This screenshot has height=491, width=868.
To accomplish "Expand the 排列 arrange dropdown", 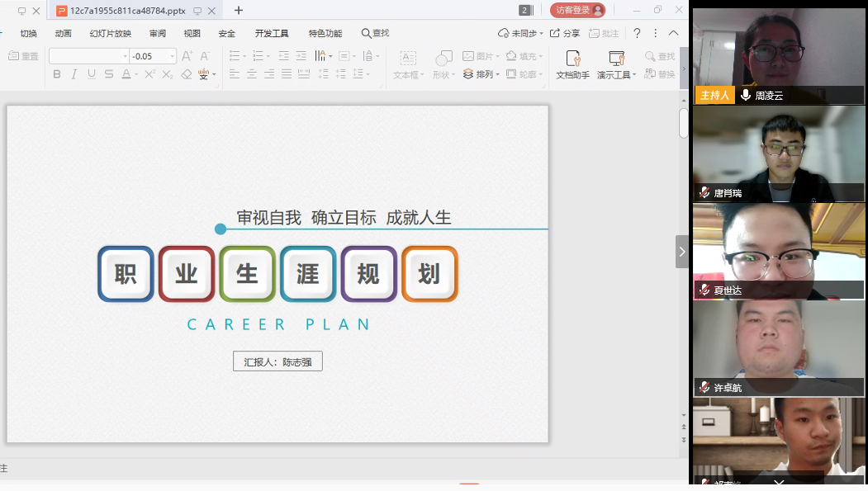I will pos(479,74).
